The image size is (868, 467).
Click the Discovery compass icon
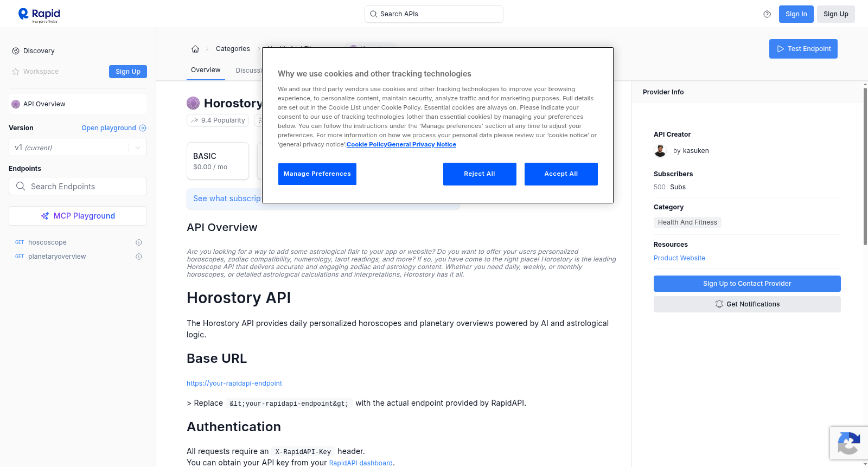point(16,51)
